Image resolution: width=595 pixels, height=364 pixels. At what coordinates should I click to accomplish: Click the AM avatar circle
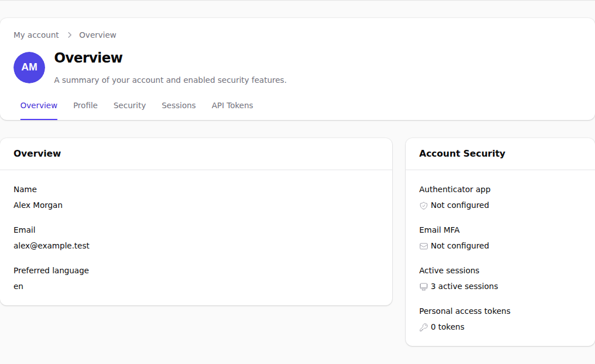click(x=29, y=68)
